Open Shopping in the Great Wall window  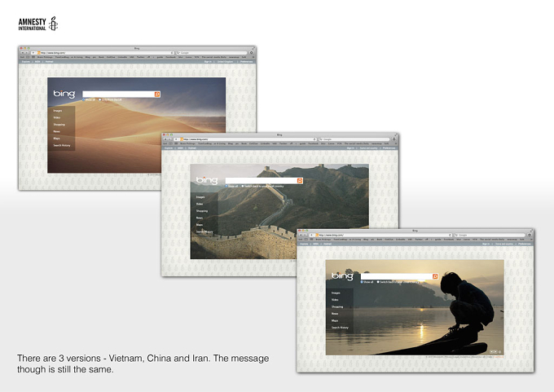click(202, 211)
